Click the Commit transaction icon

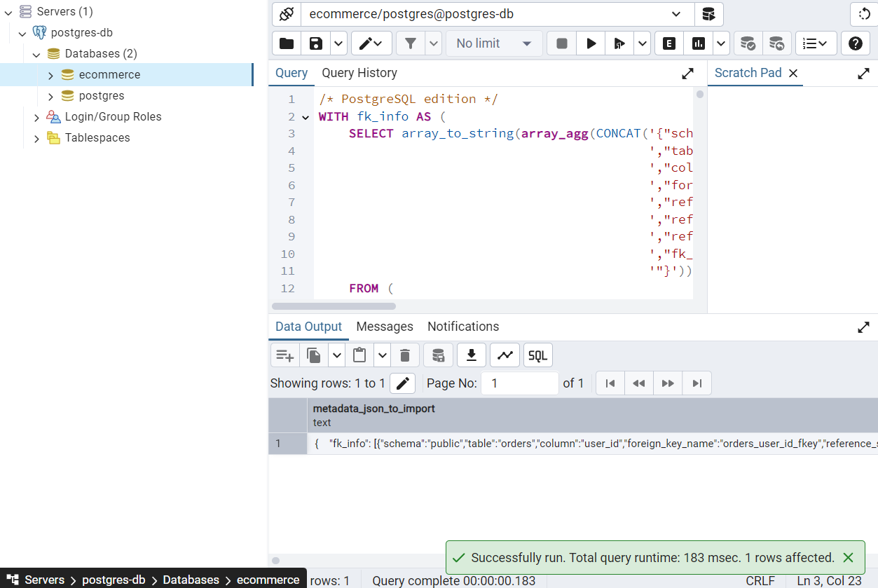[x=748, y=43]
